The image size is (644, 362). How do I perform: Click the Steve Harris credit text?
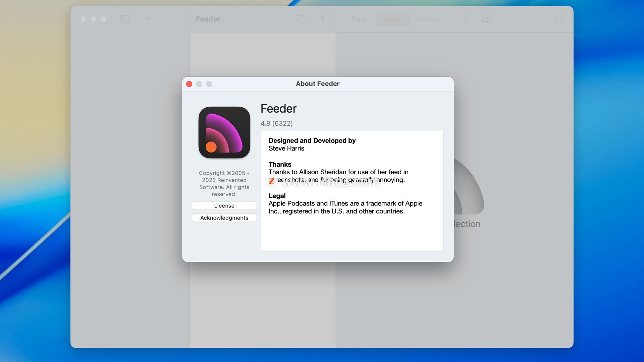(x=286, y=148)
